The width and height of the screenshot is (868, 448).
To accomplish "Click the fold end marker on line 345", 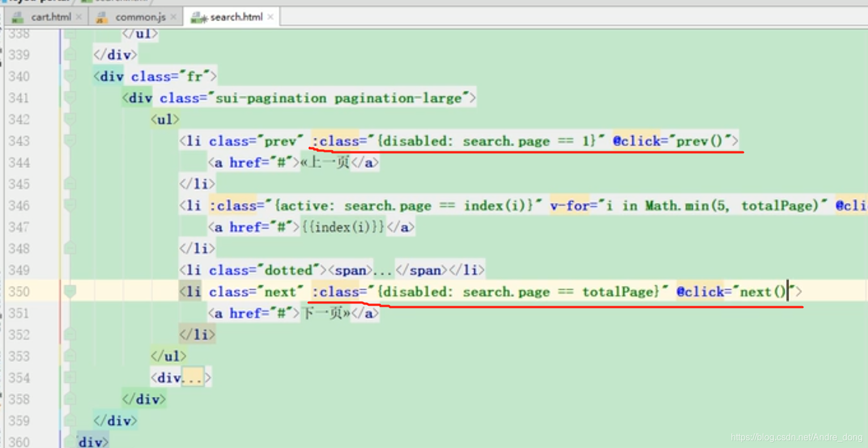I will click(x=70, y=184).
